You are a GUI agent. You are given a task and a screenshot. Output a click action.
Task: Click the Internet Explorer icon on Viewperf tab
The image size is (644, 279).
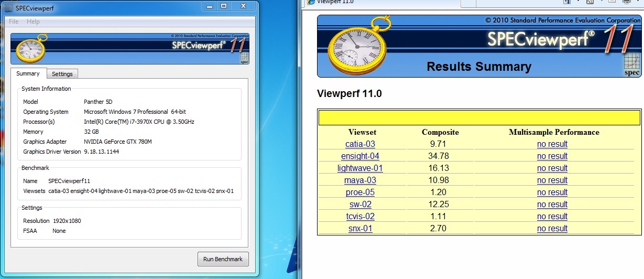click(311, 2)
